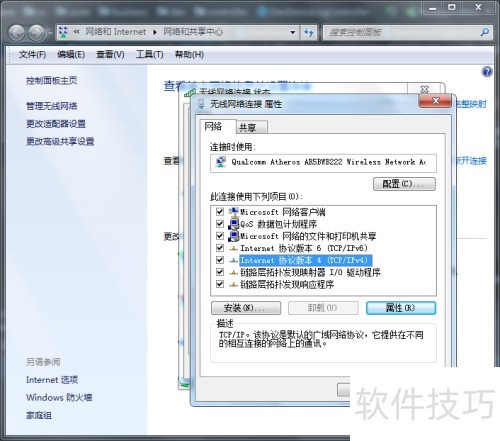Click the control panel icon in address bar
Screen dimensions: 500x441
point(63,32)
